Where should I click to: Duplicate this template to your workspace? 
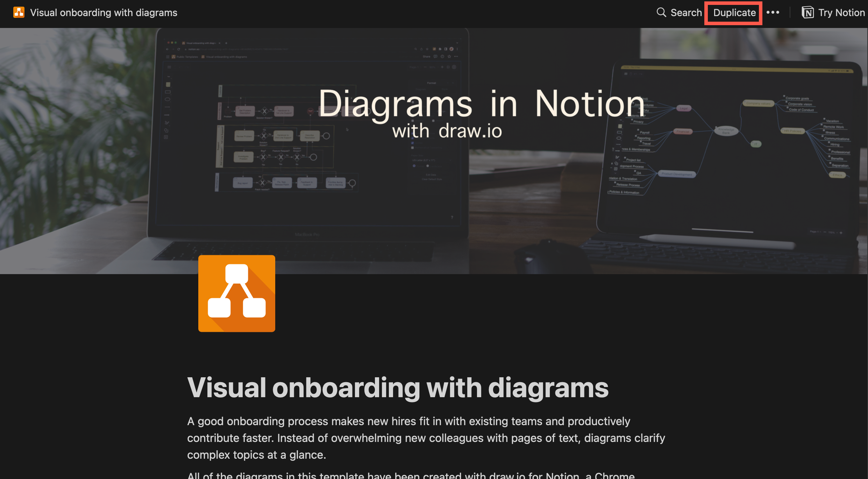pos(733,12)
